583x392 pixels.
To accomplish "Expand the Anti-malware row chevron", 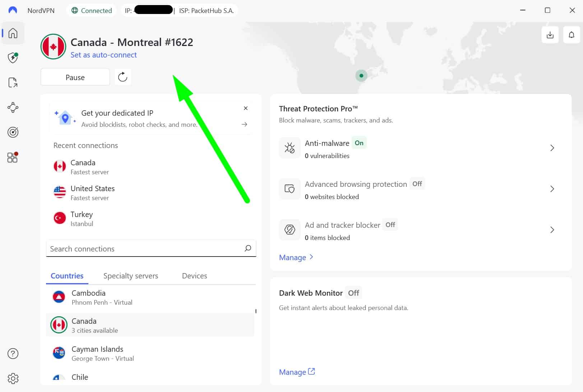I will 552,148.
